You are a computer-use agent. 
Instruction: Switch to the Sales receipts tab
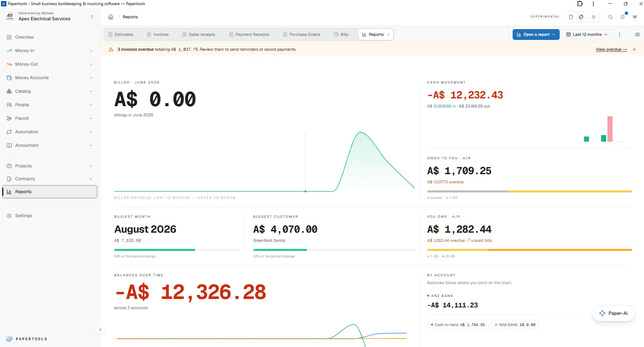(x=199, y=34)
